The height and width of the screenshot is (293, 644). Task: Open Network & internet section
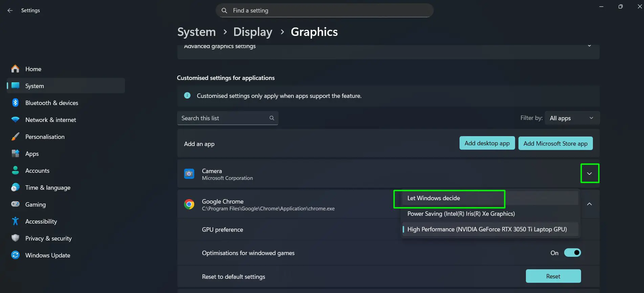click(66, 120)
